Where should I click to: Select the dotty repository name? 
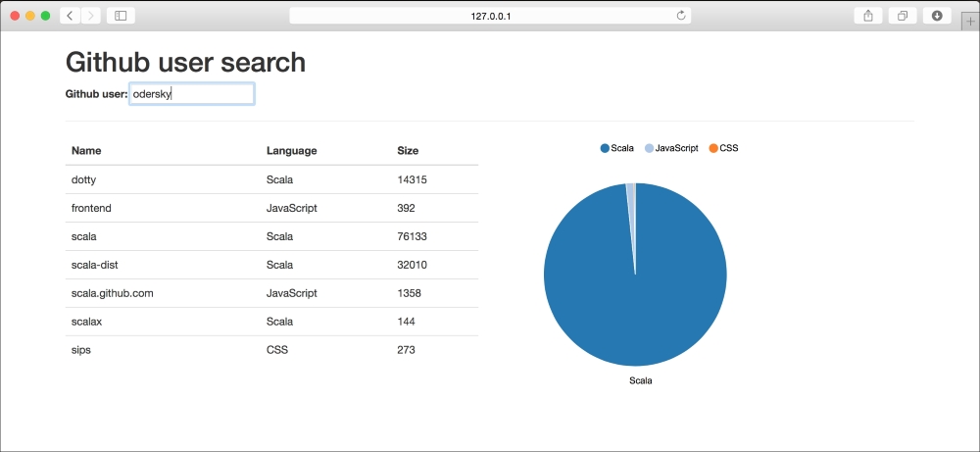83,179
